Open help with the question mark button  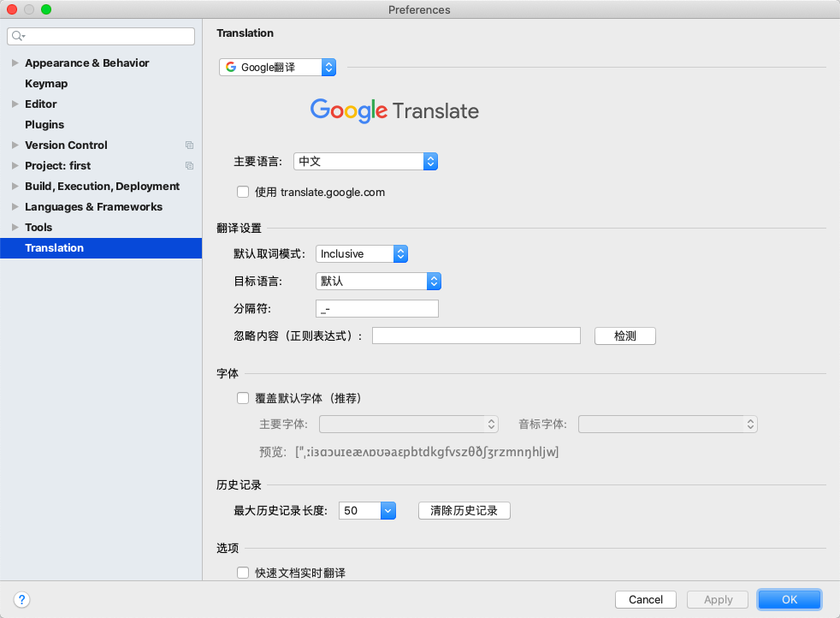(21, 599)
